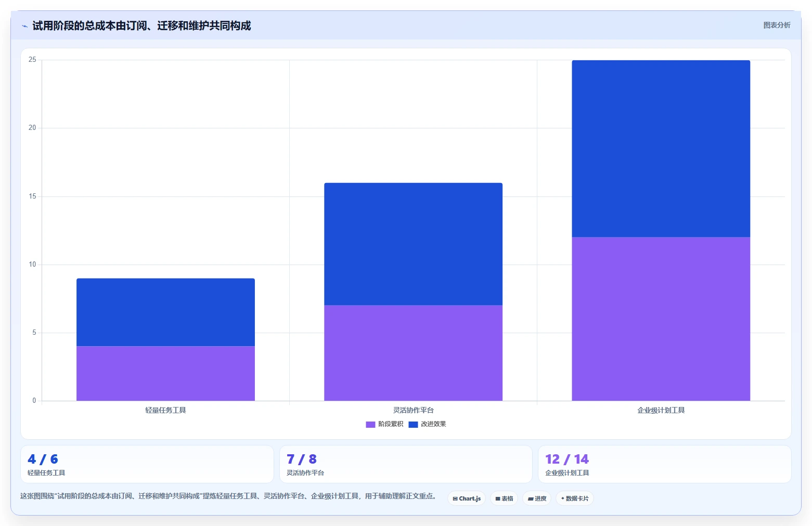Click the 图表分析 label in header
812x526 pixels.
point(777,25)
